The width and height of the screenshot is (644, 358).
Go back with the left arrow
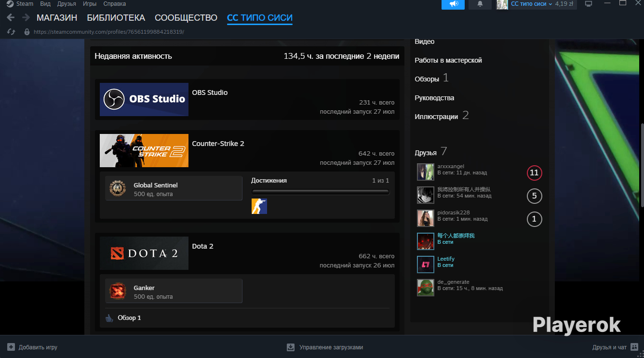click(11, 18)
